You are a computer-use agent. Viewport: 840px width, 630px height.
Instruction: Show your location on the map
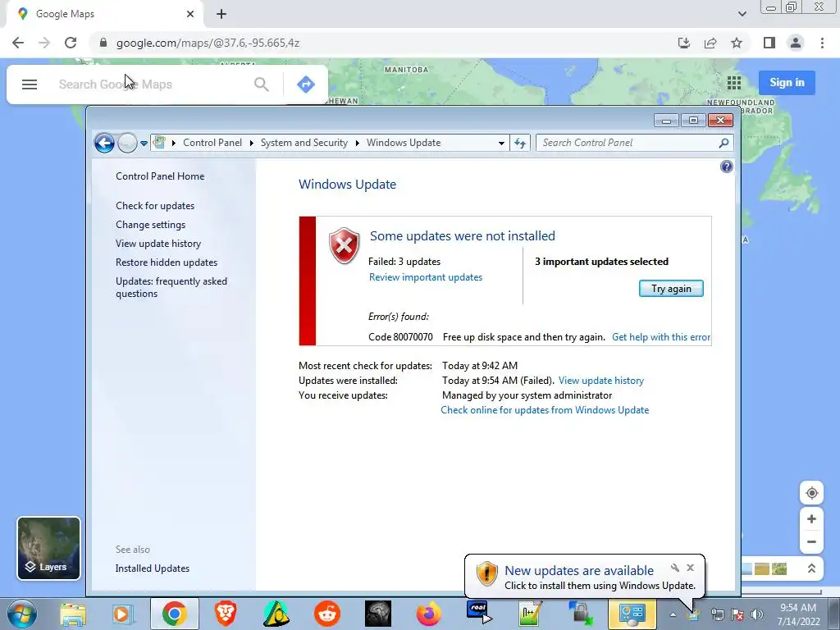(811, 493)
